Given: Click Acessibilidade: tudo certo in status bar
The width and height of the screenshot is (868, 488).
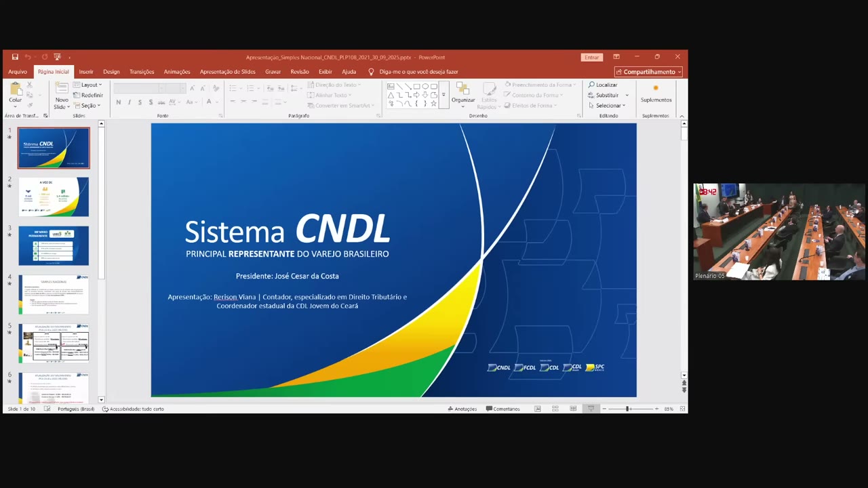Looking at the screenshot, I should pyautogui.click(x=133, y=409).
